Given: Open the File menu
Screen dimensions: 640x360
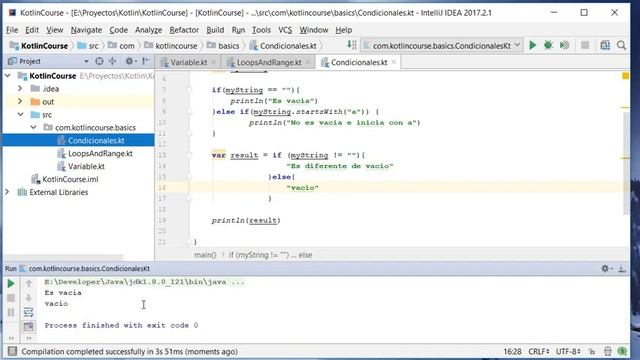Looking at the screenshot, I should (x=12, y=30).
